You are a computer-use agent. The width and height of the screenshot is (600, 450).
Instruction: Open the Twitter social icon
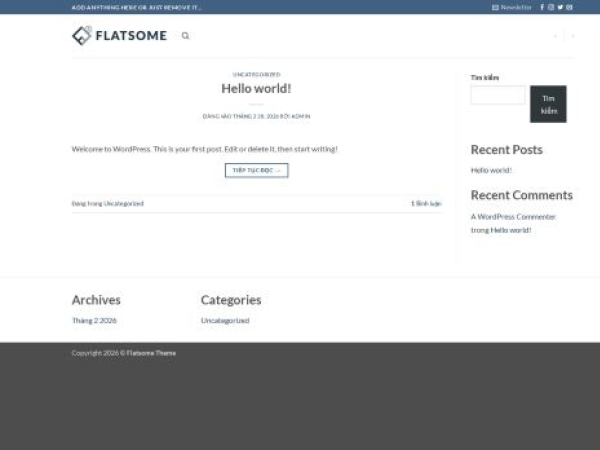click(x=560, y=7)
